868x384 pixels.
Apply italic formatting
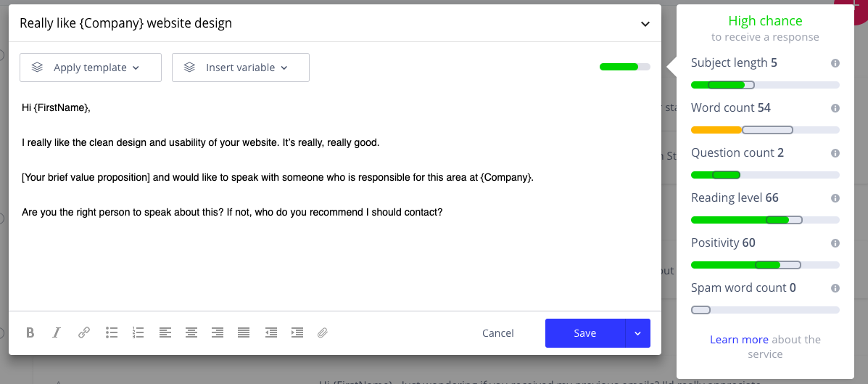pos(57,333)
